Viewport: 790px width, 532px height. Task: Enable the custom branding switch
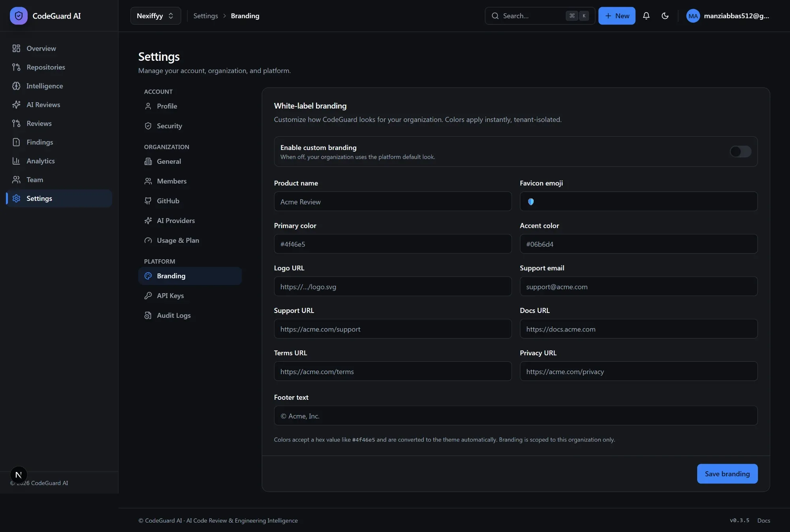740,152
